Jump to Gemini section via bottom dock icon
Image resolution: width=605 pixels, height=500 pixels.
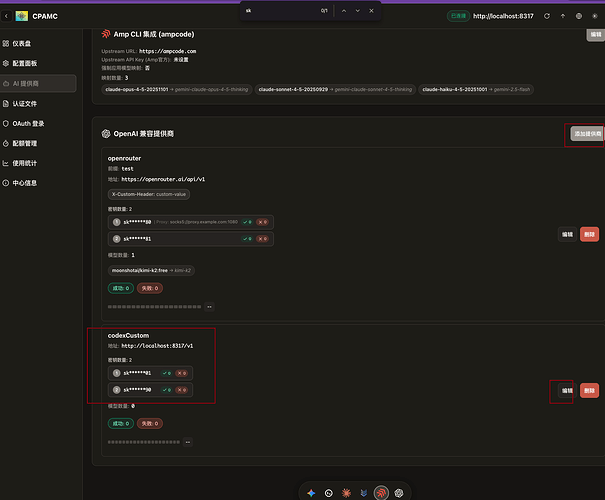pos(311,493)
